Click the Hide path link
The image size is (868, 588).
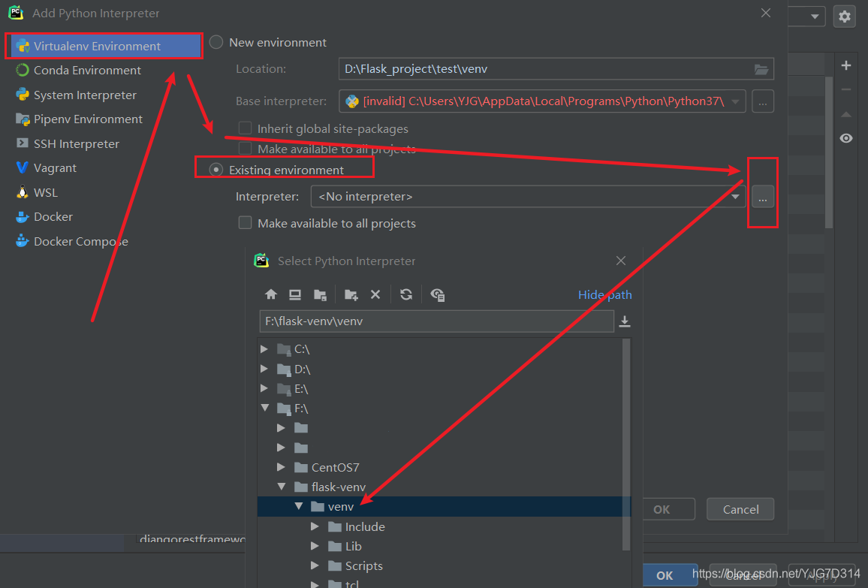click(x=604, y=294)
